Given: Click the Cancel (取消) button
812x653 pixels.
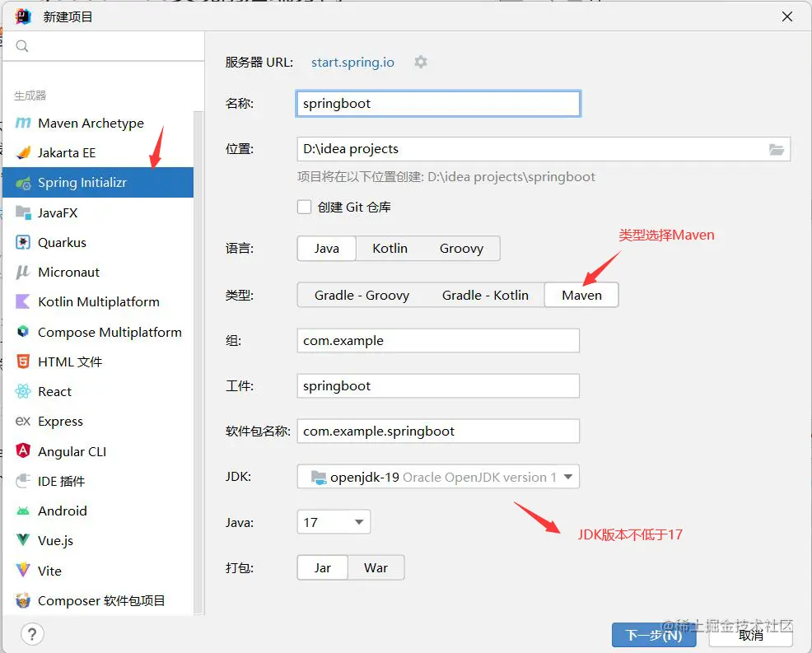Looking at the screenshot, I should pos(751,635).
